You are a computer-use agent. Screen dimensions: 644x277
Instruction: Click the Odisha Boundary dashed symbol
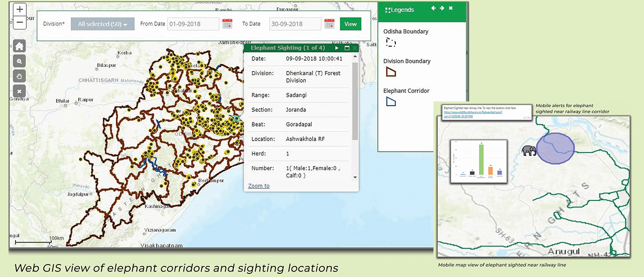(x=391, y=42)
